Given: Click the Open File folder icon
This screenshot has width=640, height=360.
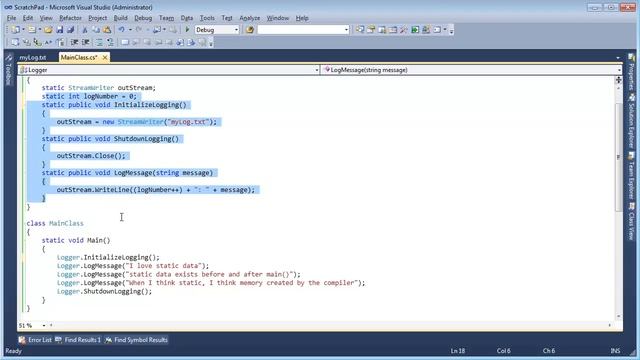Looking at the screenshot, I should [48, 30].
